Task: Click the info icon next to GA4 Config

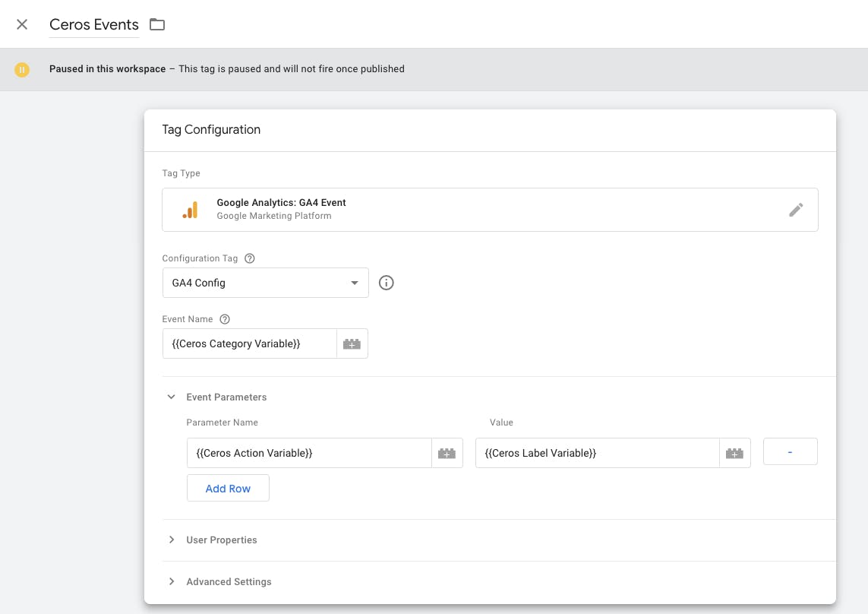Action: point(386,283)
